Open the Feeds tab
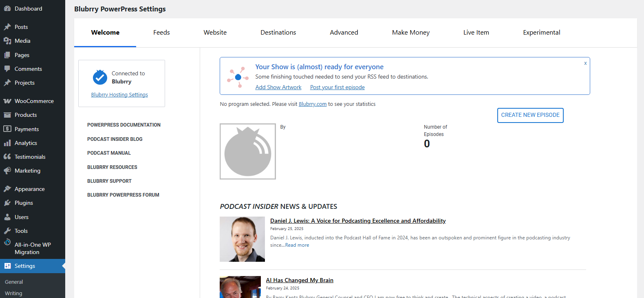This screenshot has height=298, width=644. click(161, 33)
